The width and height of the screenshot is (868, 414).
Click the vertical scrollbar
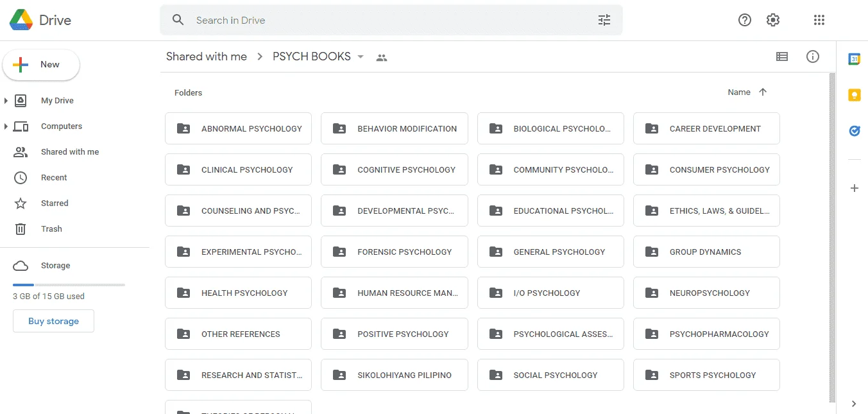click(x=832, y=237)
